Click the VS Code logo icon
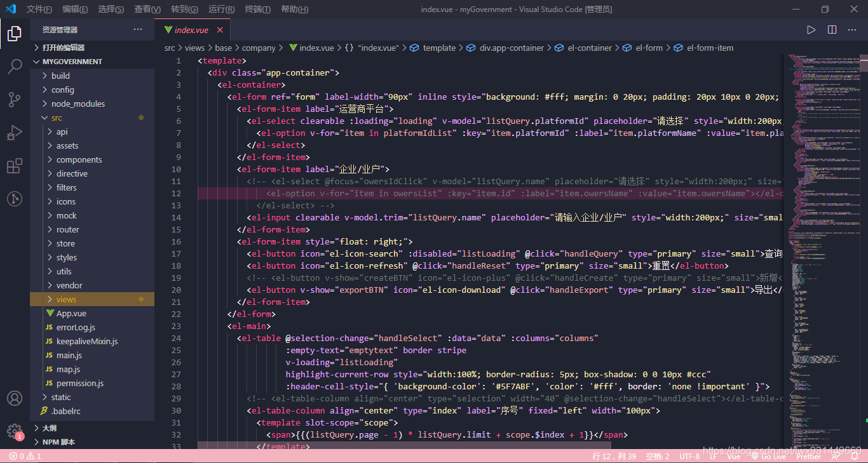 (x=11, y=9)
